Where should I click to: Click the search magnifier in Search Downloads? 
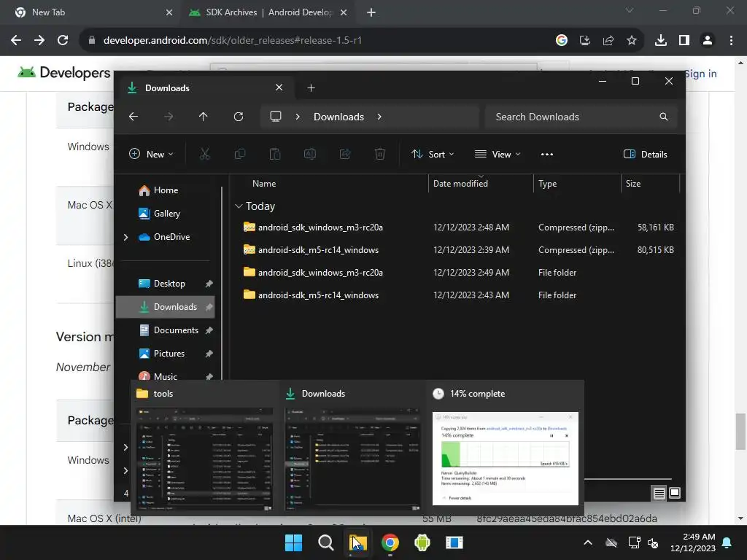[663, 117]
